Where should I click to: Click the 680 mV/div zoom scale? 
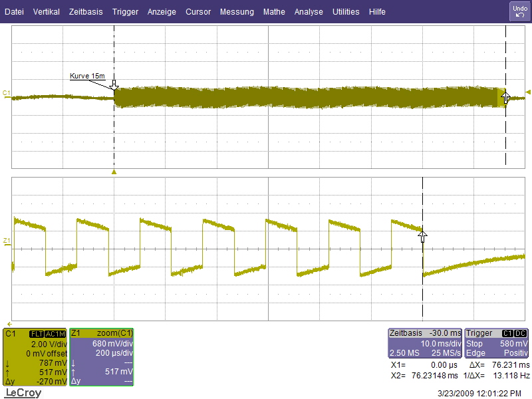(x=112, y=344)
